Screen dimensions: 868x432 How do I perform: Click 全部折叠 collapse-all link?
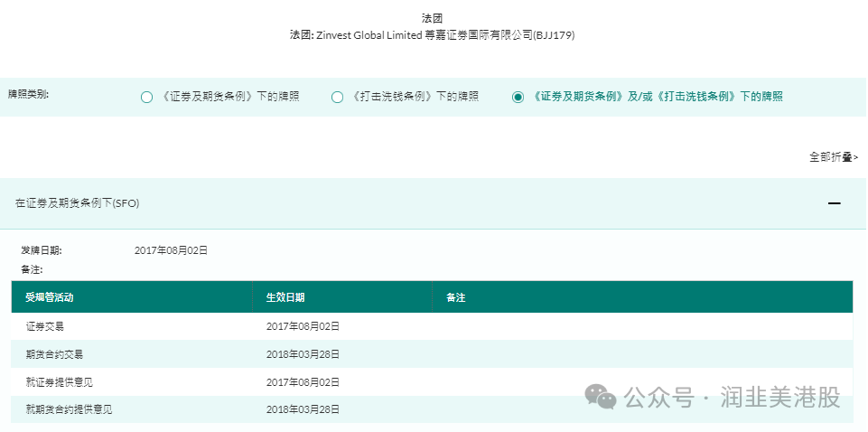click(834, 156)
